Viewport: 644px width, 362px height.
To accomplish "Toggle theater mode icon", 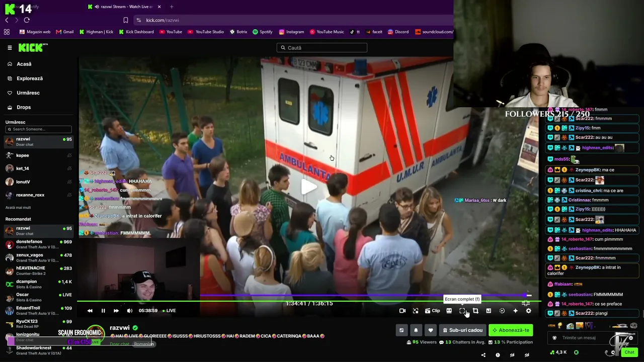I will click(449, 311).
